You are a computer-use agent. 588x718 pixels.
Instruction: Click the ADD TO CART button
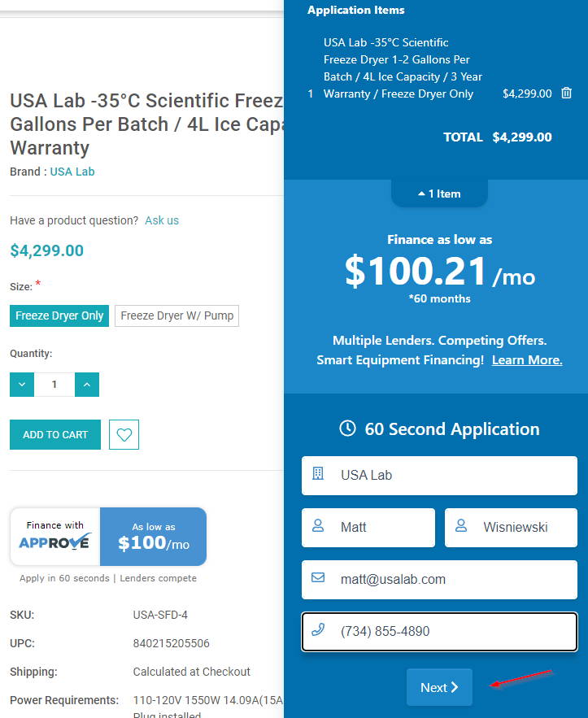coord(55,434)
